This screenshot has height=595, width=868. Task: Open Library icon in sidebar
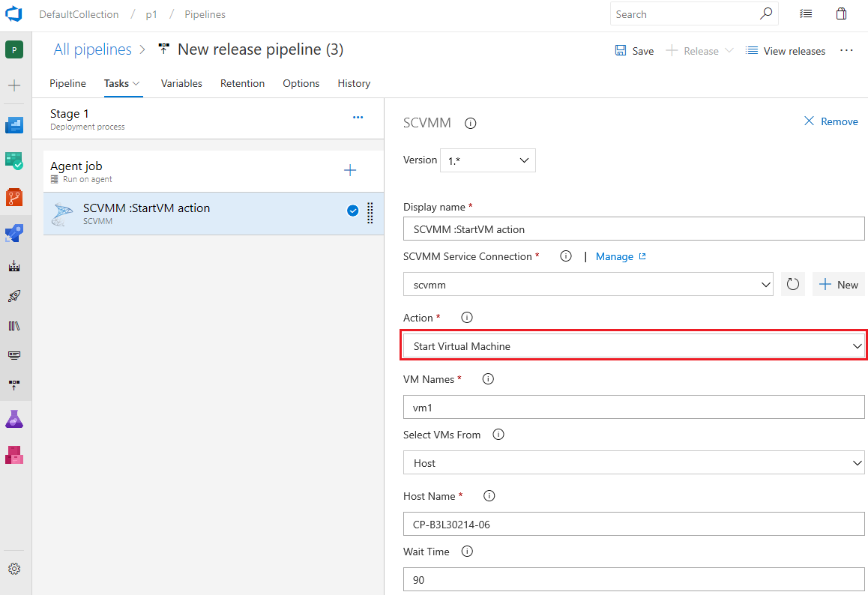coord(14,326)
